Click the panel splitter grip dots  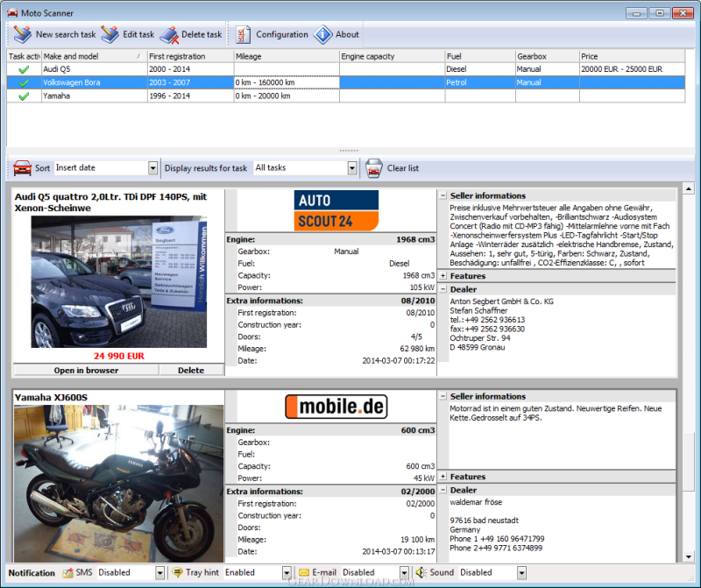click(x=349, y=151)
